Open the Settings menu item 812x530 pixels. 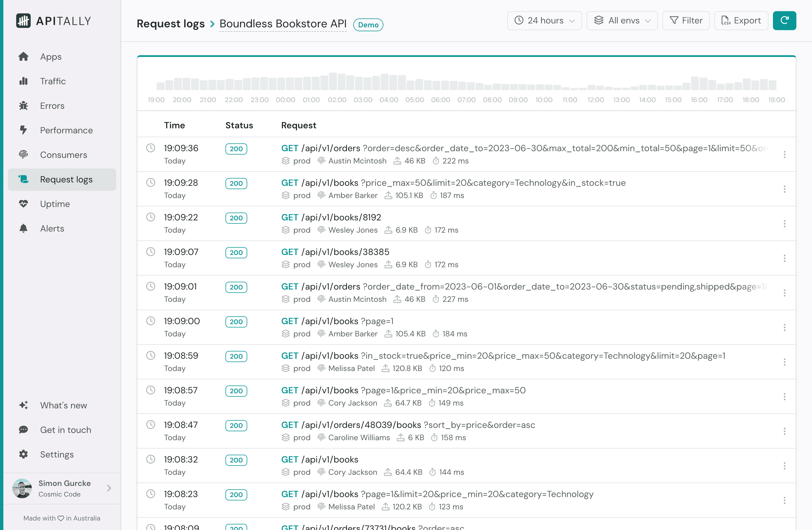pyautogui.click(x=57, y=454)
